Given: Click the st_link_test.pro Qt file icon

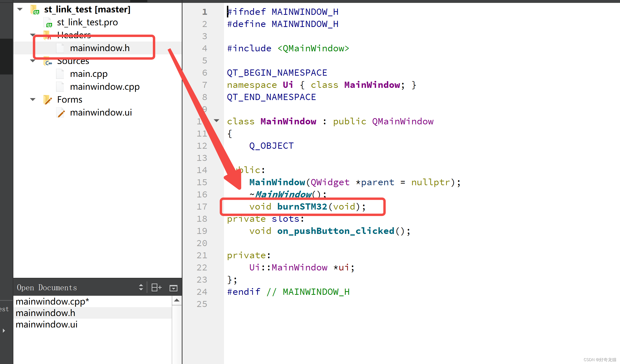Looking at the screenshot, I should tap(48, 22).
